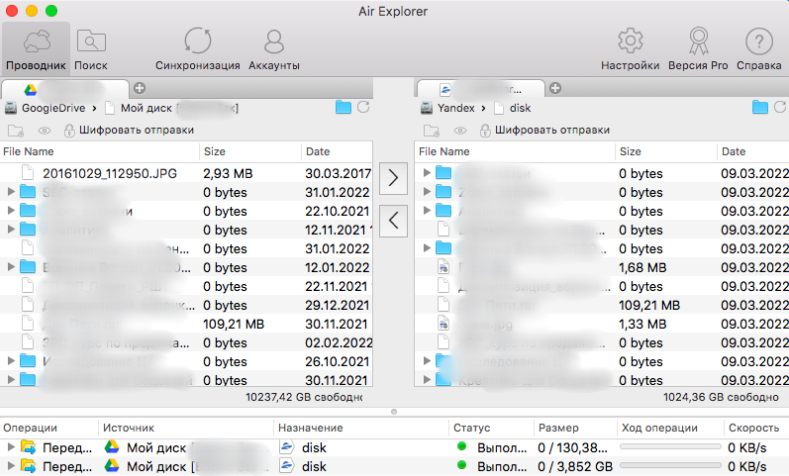Click progress bar of 3,852 GB transfer
This screenshot has height=476, width=789.
pyautogui.click(x=670, y=466)
